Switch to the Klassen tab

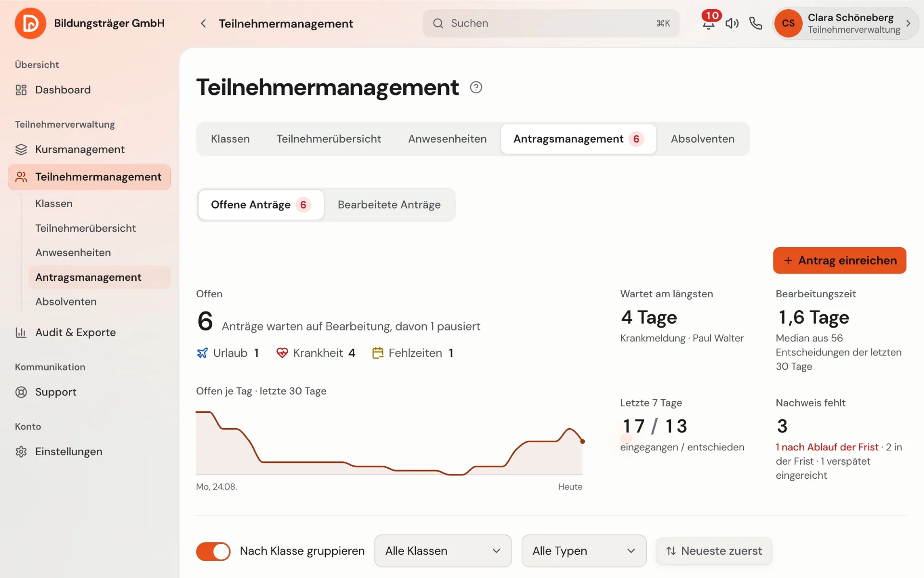[x=230, y=139]
